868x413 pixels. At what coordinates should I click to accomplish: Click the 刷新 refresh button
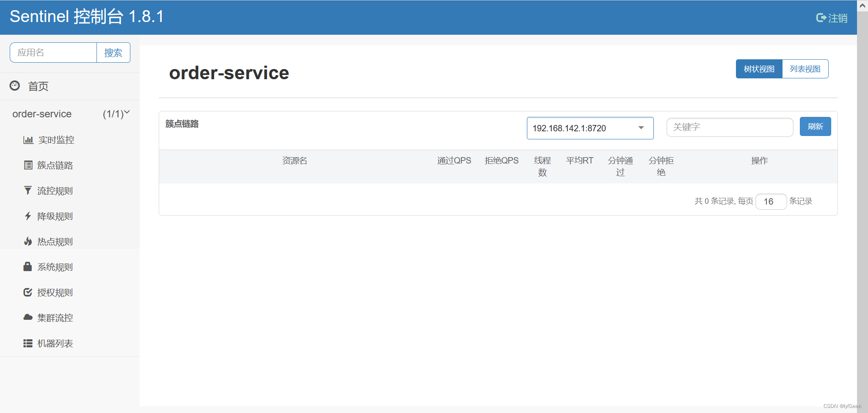click(x=815, y=126)
